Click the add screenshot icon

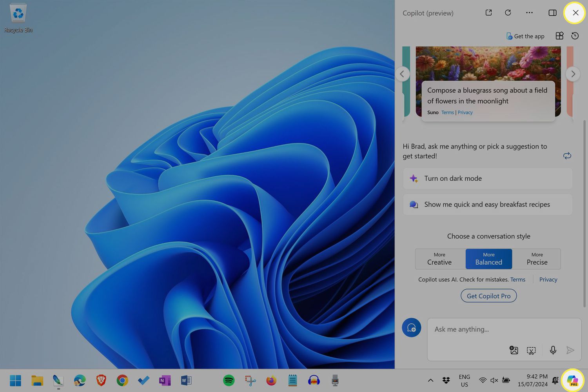coord(531,350)
